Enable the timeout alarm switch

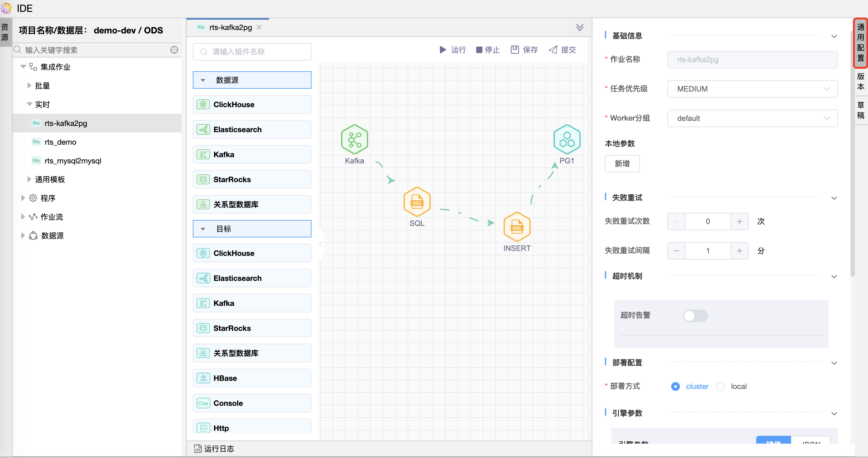point(695,316)
